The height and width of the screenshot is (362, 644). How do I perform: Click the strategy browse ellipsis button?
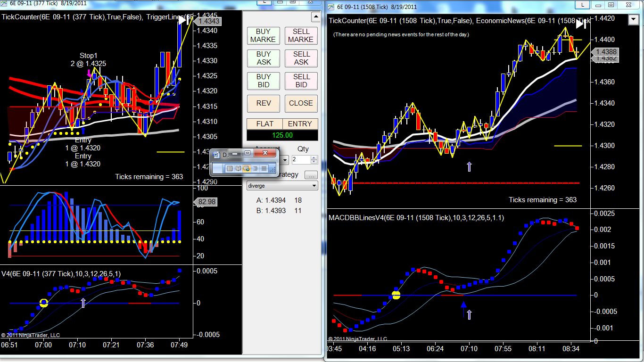(311, 175)
